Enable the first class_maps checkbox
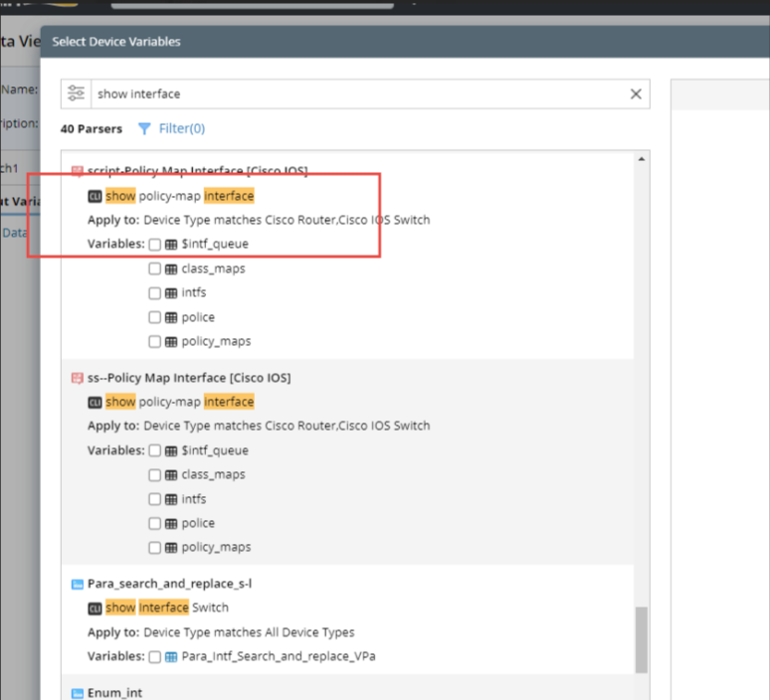Image resolution: width=770 pixels, height=700 pixels. pos(154,268)
